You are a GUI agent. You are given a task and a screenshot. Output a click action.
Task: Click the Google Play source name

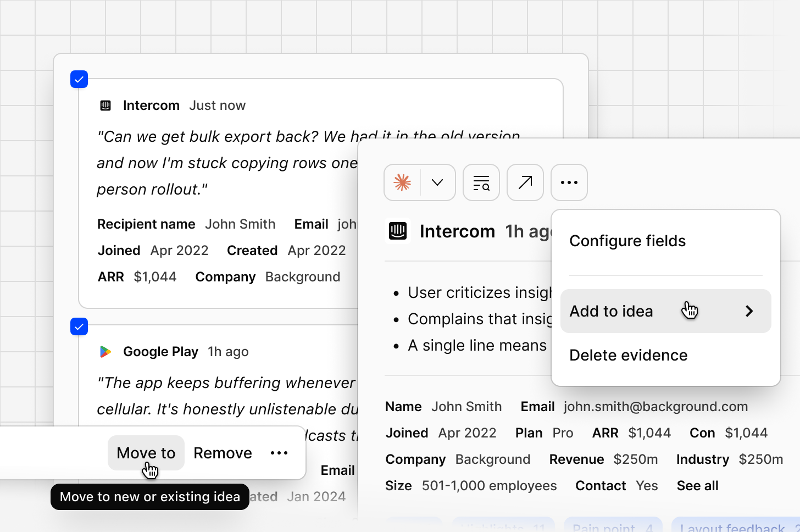[x=160, y=352]
